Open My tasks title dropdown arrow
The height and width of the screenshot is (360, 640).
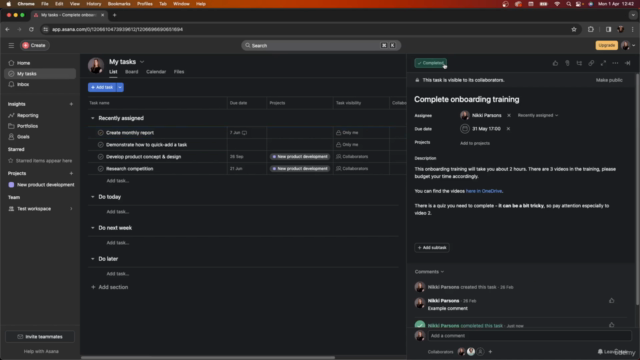point(142,62)
